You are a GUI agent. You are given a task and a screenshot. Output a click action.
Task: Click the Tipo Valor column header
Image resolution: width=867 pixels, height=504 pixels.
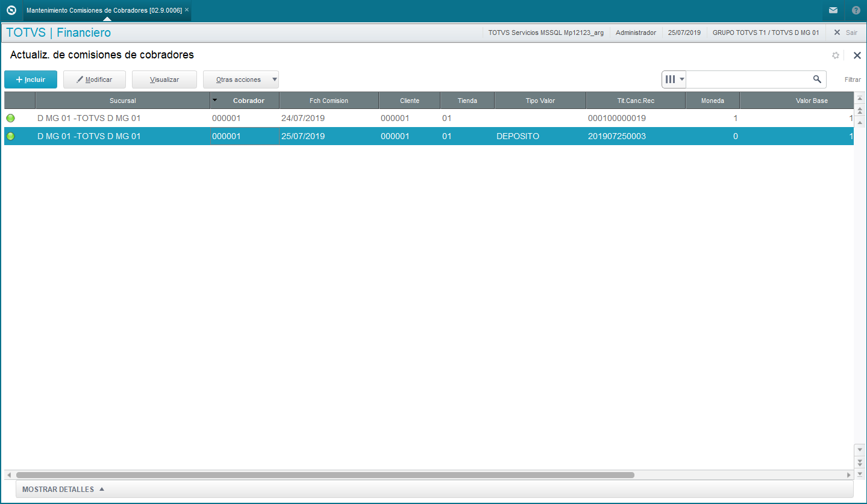(540, 101)
